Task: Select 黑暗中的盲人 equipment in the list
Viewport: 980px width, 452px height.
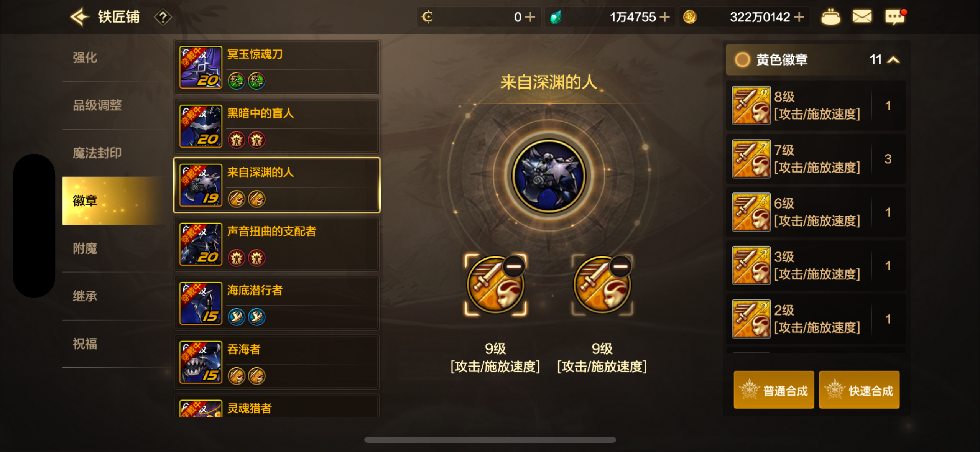Action: [277, 126]
